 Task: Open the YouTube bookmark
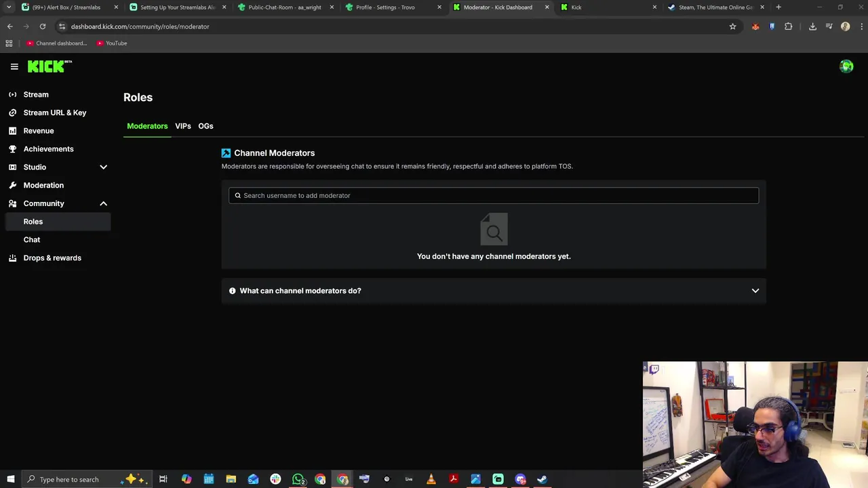point(112,43)
